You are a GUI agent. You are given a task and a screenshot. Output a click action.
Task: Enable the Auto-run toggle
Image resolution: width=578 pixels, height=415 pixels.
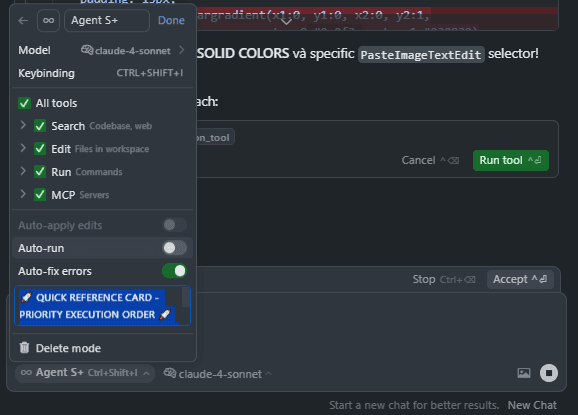175,248
